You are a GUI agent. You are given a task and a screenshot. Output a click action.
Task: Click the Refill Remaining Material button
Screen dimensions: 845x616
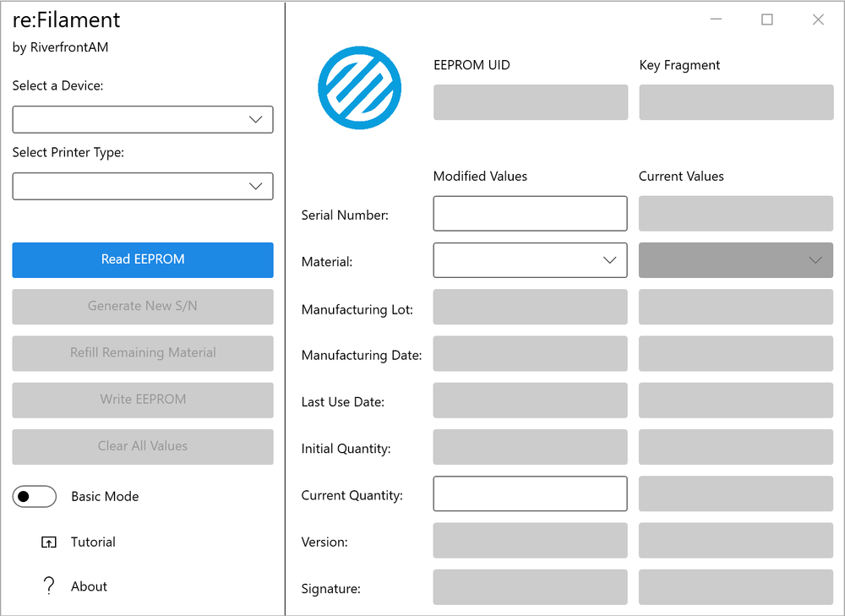click(x=143, y=353)
